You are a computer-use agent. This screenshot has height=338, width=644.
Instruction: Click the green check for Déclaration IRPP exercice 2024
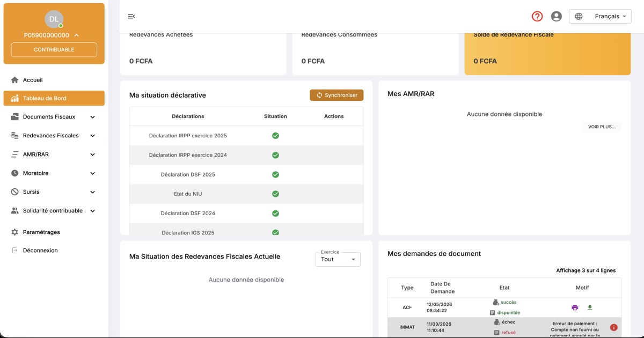tap(275, 155)
